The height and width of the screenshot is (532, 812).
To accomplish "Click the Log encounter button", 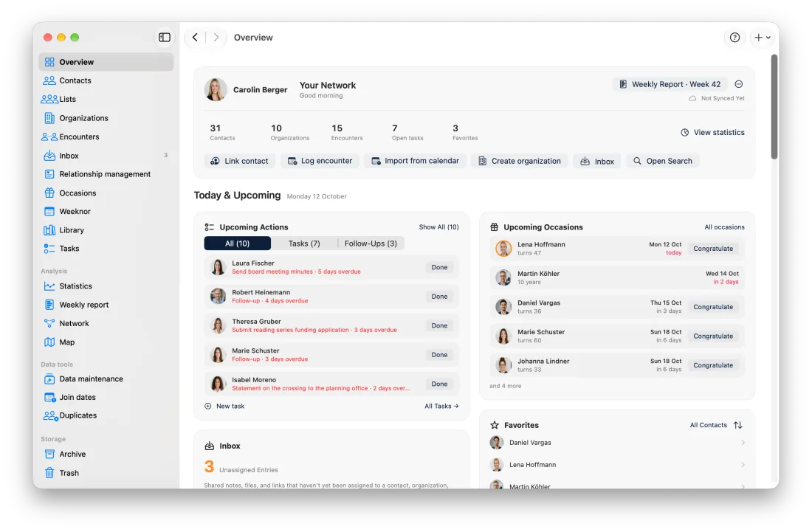I will coord(320,161).
